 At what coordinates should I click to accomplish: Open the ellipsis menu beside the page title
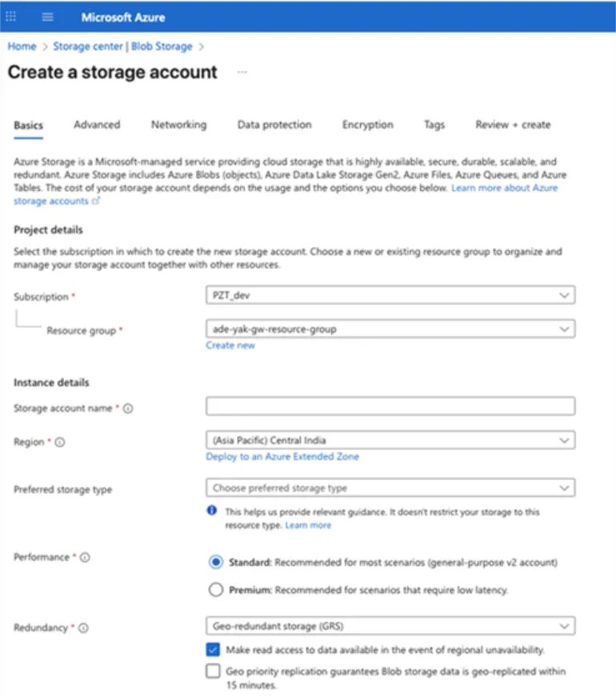242,72
